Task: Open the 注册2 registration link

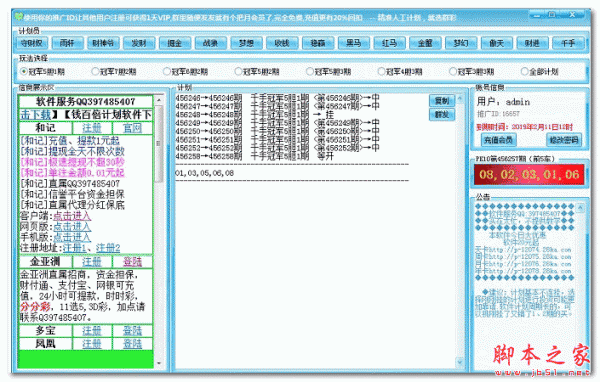Action: pos(108,248)
